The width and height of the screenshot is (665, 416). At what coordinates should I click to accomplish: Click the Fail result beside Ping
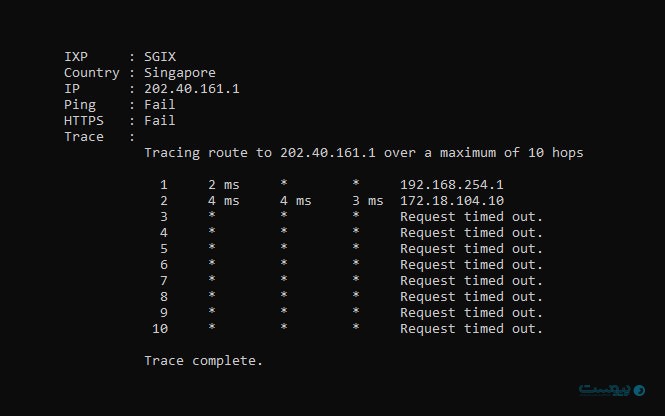point(160,105)
